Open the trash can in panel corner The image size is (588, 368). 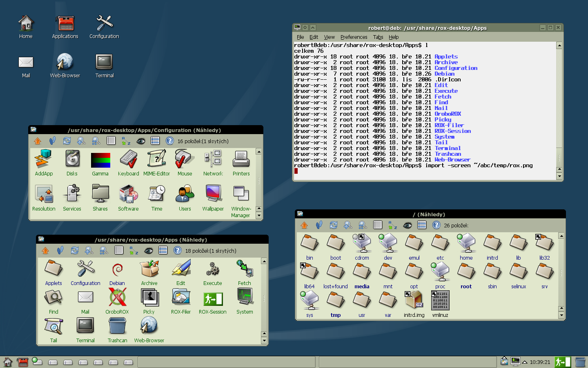pyautogui.click(x=580, y=362)
